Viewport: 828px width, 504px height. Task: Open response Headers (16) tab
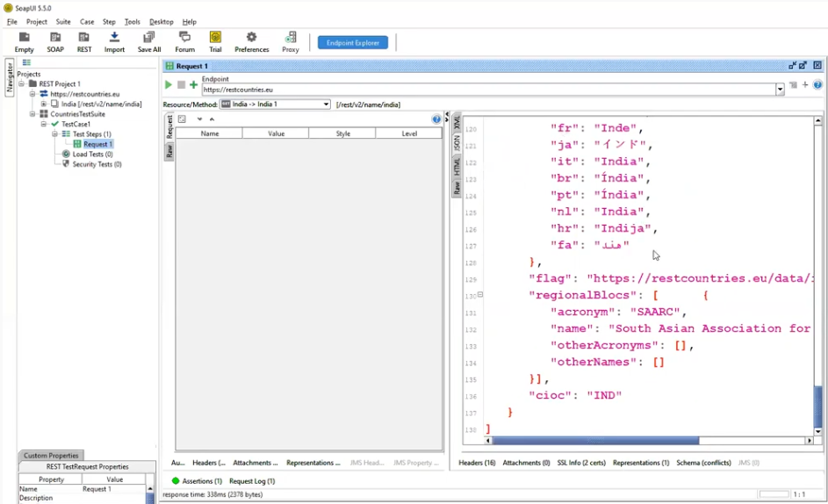(477, 463)
